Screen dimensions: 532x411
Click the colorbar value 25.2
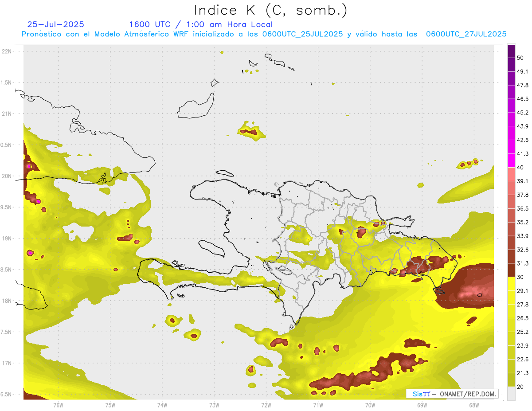[523, 332]
